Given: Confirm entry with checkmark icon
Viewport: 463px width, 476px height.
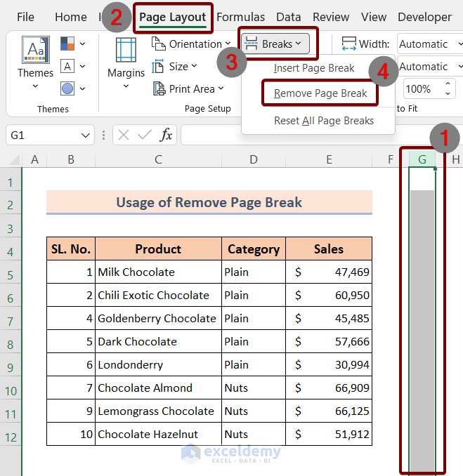Looking at the screenshot, I should pos(145,135).
